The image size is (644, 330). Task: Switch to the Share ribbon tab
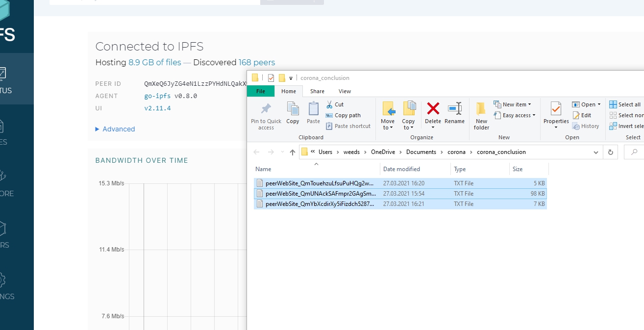pyautogui.click(x=317, y=91)
